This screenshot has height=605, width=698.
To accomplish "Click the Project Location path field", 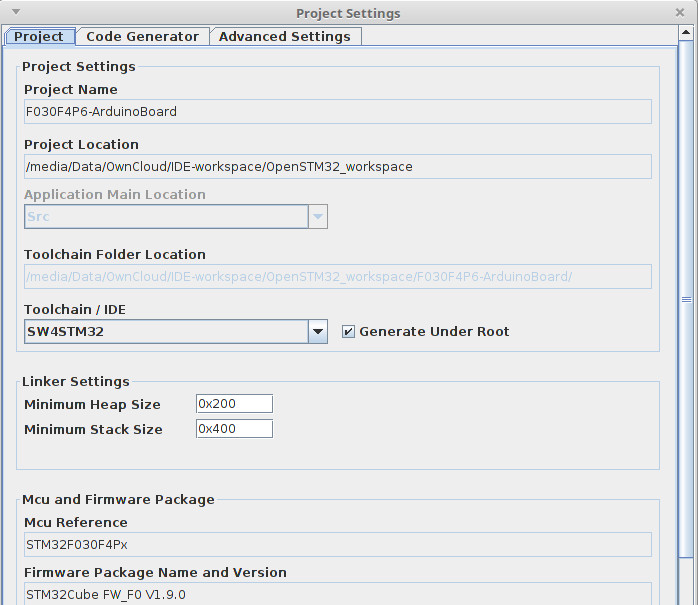I will click(338, 166).
